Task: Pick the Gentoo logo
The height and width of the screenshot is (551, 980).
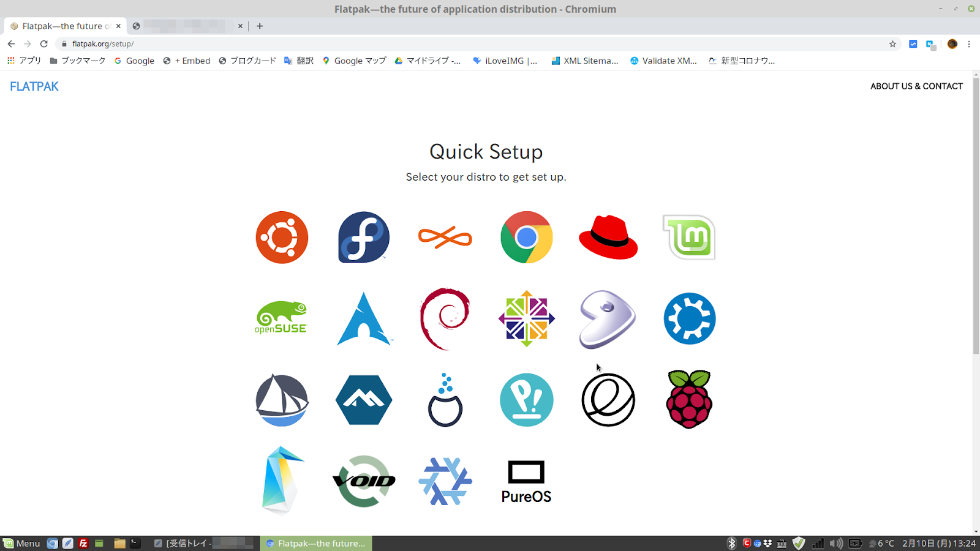Action: click(608, 318)
